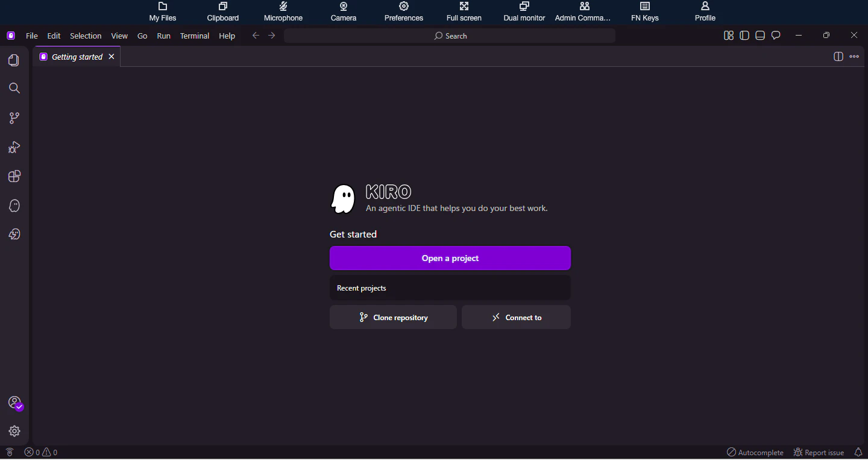Viewport: 868px width, 460px height.
Task: Go forward with the right arrow
Action: 272,36
